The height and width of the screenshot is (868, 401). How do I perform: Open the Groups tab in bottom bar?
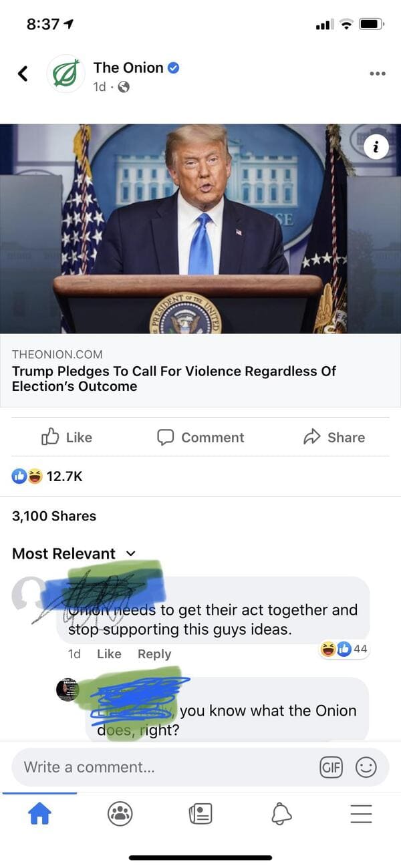(120, 813)
